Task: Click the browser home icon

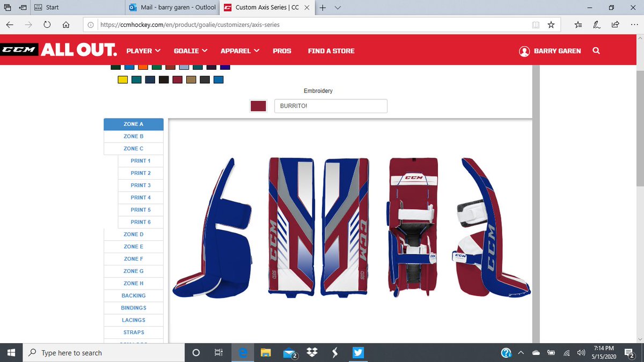Action: click(x=65, y=25)
